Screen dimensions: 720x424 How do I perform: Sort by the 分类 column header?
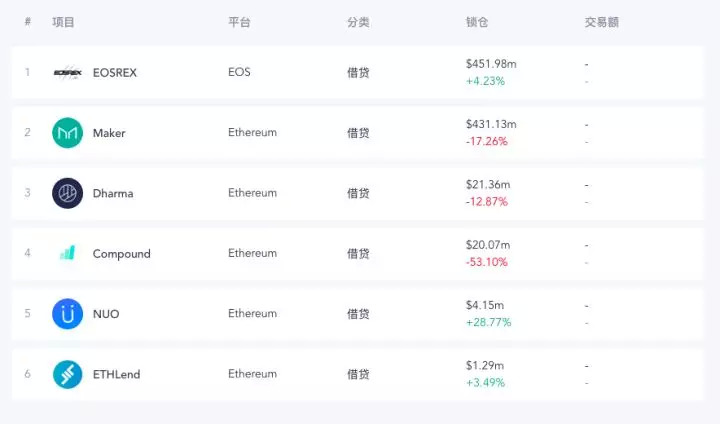tap(358, 22)
